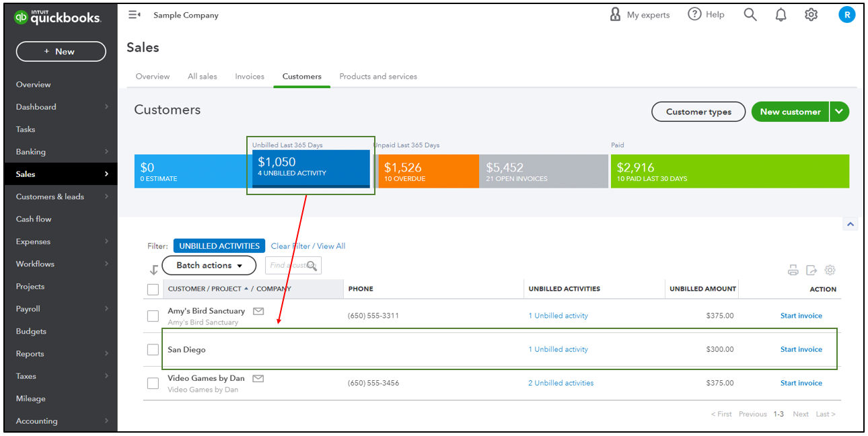Open the New customer dropdown arrow
The height and width of the screenshot is (436, 868).
click(x=840, y=112)
